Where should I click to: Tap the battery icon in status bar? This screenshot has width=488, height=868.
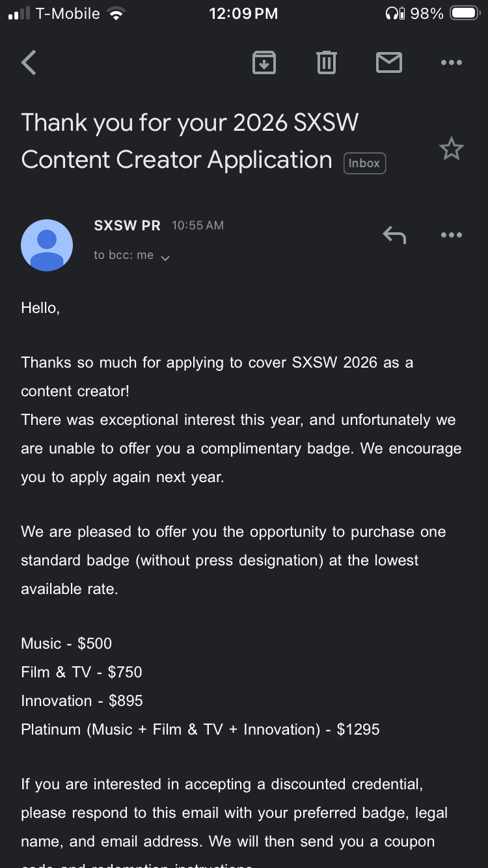point(465,14)
